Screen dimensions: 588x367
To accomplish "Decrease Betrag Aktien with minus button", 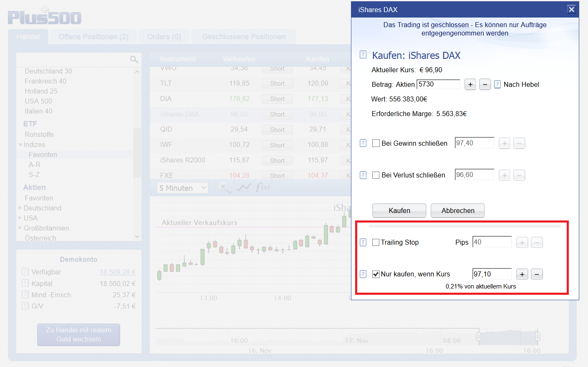I will pyautogui.click(x=485, y=84).
